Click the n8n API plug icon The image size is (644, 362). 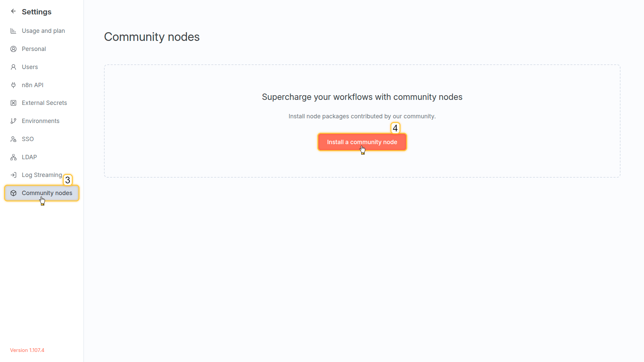pos(13,85)
